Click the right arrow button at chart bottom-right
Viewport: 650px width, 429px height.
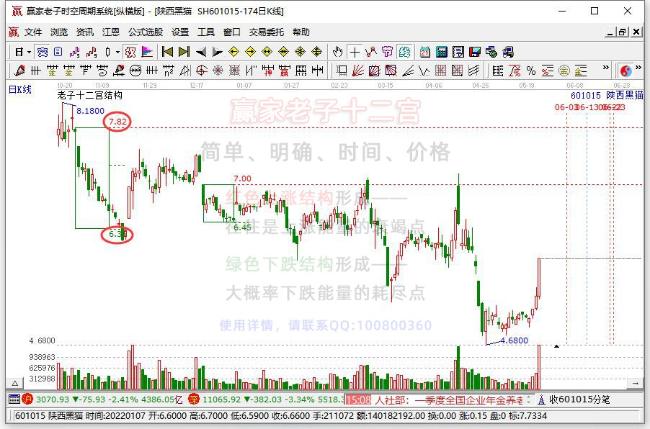635,383
